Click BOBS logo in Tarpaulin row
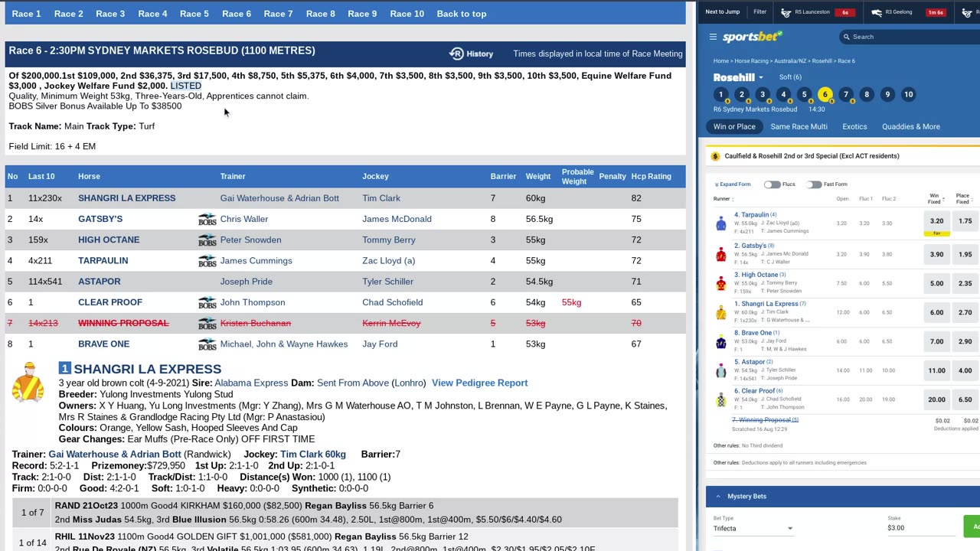Screen dimensions: 980x551 (x=207, y=260)
